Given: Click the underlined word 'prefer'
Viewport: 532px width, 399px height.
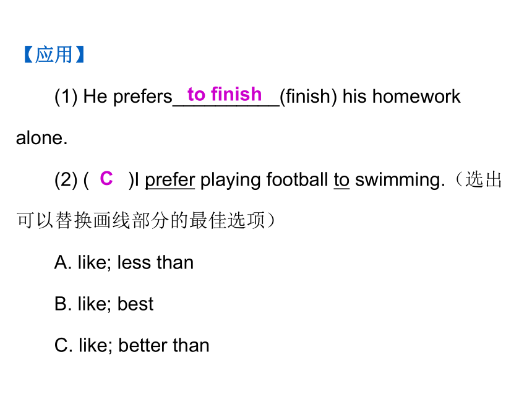Looking at the screenshot, I should point(169,180).
